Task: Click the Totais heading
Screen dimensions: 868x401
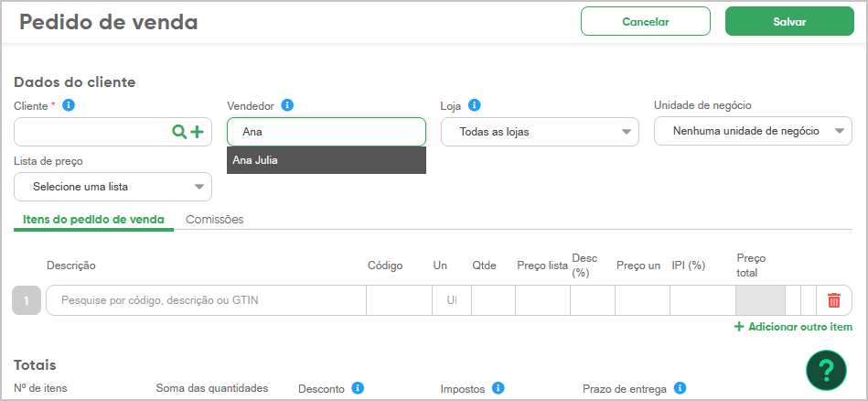Action: (35, 365)
